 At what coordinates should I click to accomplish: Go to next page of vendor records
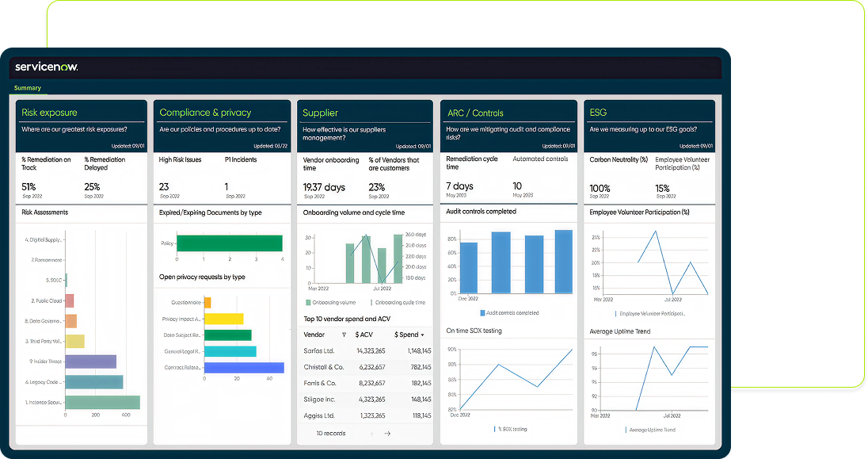pos(387,434)
